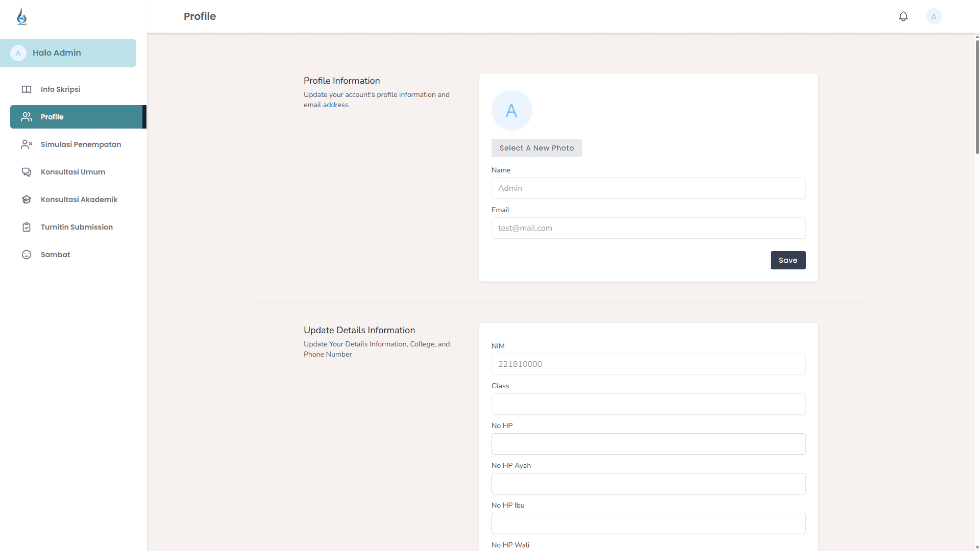Focus the Name input field
Screen dimensions: 980x551
coord(648,188)
